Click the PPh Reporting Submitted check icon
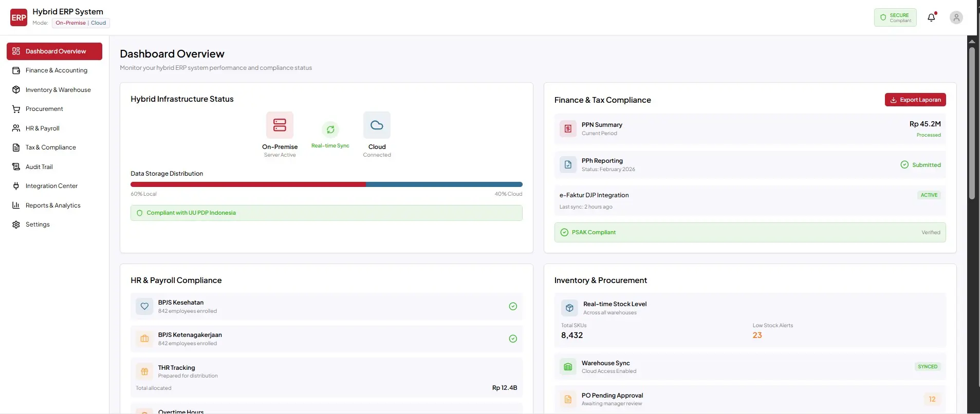Viewport: 980px width, 414px height. click(x=904, y=164)
